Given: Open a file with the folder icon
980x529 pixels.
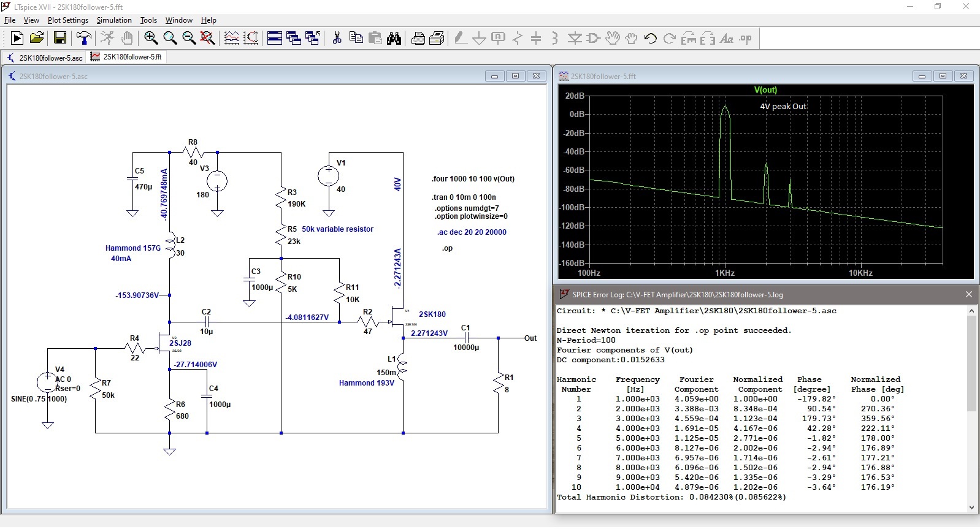Looking at the screenshot, I should (37, 38).
